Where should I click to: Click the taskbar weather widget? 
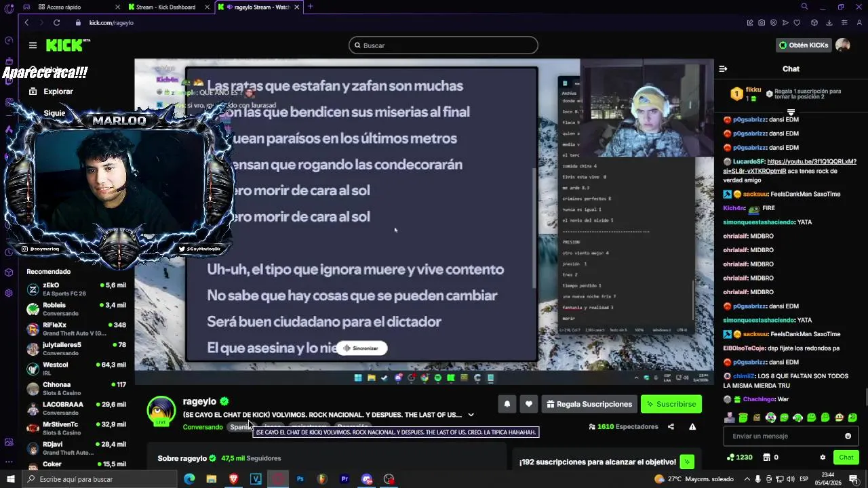point(694,479)
